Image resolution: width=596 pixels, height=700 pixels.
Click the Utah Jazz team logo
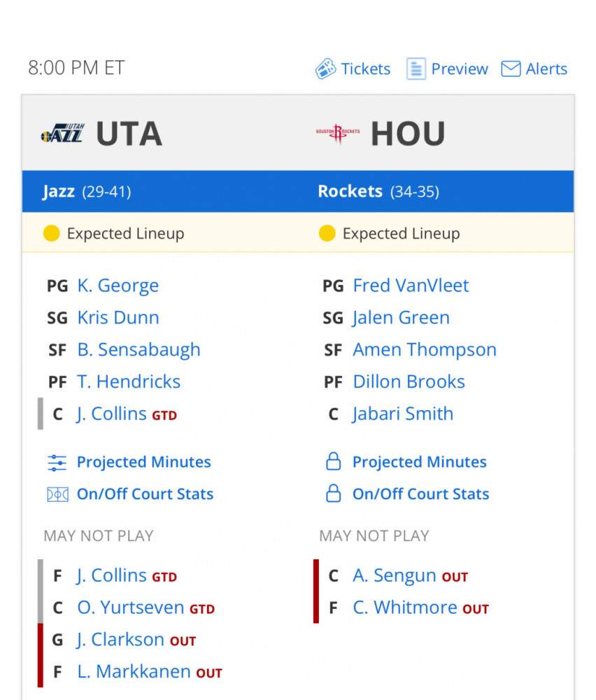(62, 133)
